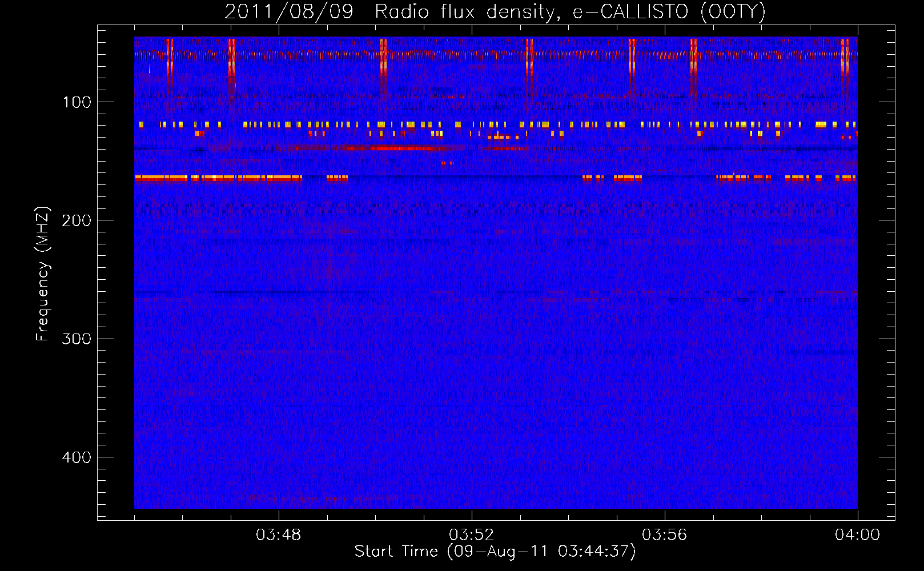Click the 04:00 time tick label
Viewport: 924px width, 571px height.
point(857,535)
